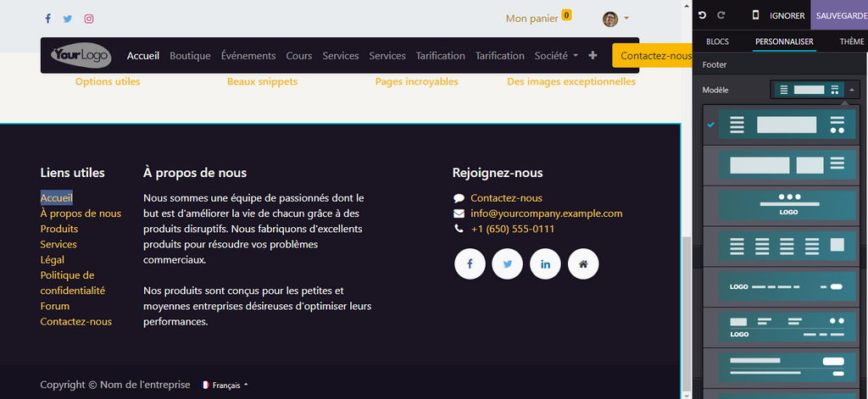Expand the Modèle footer template dropdown
This screenshot has height=399, width=868.
[x=815, y=90]
